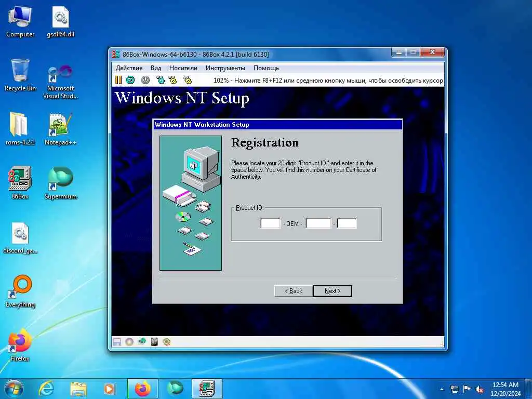Click the middle Product ID field after OEM
Image resolution: width=532 pixels, height=399 pixels.
click(318, 223)
